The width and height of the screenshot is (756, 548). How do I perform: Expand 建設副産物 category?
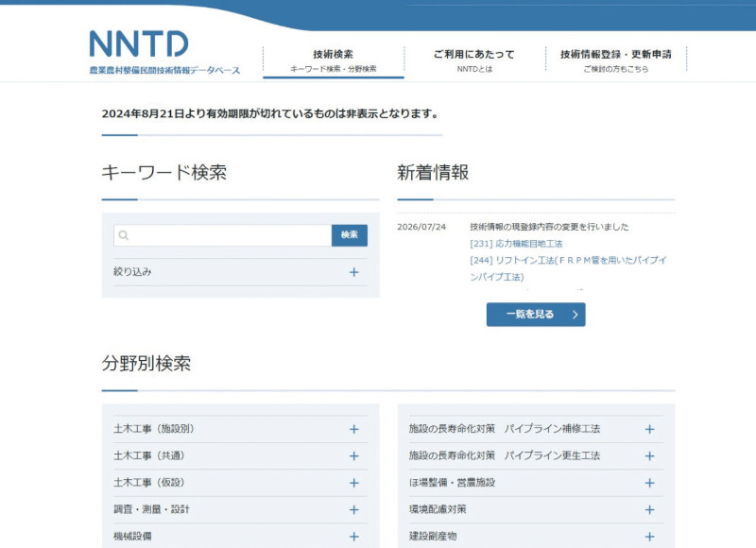[x=536, y=537]
